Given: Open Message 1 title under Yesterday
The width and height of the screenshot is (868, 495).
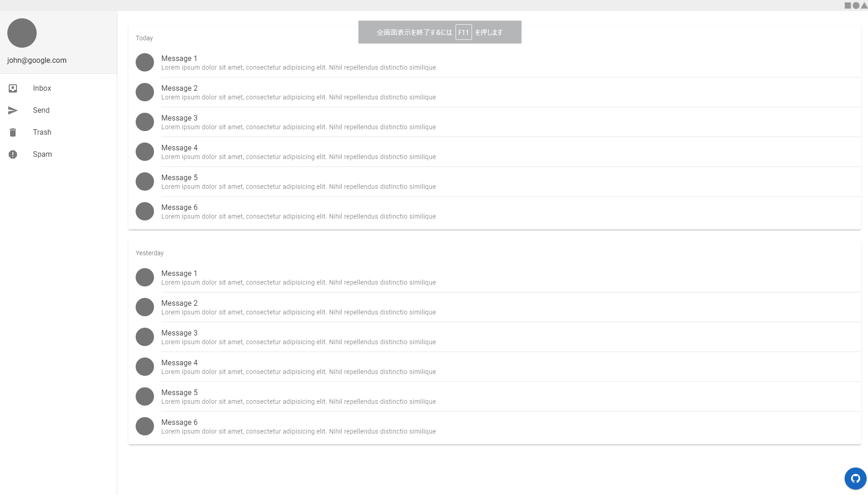Looking at the screenshot, I should (x=179, y=274).
